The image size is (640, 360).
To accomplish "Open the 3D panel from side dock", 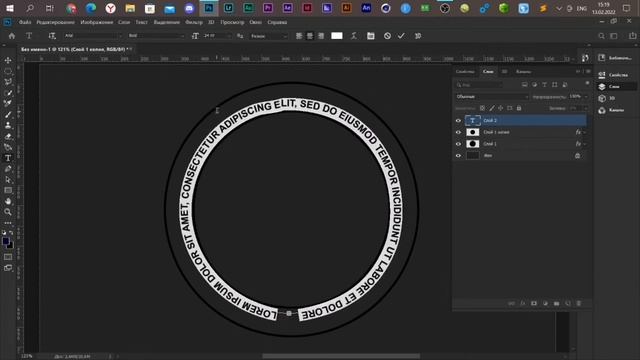I will click(607, 98).
